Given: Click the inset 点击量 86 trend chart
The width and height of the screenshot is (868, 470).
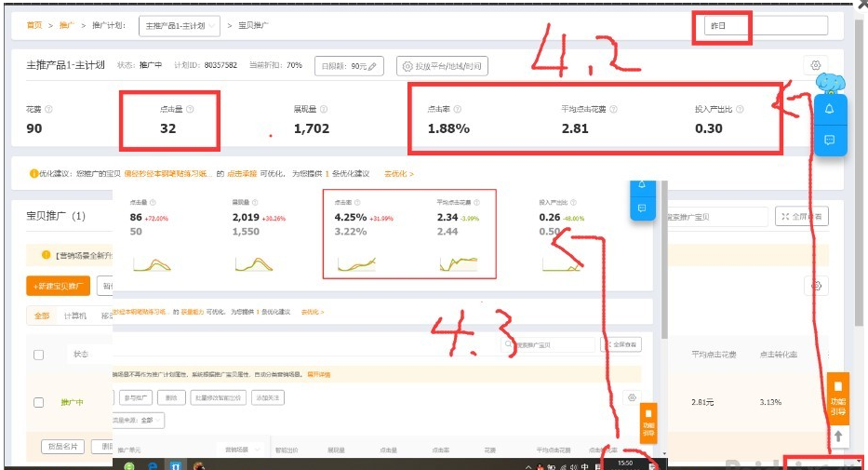Looking at the screenshot, I should click(x=153, y=264).
